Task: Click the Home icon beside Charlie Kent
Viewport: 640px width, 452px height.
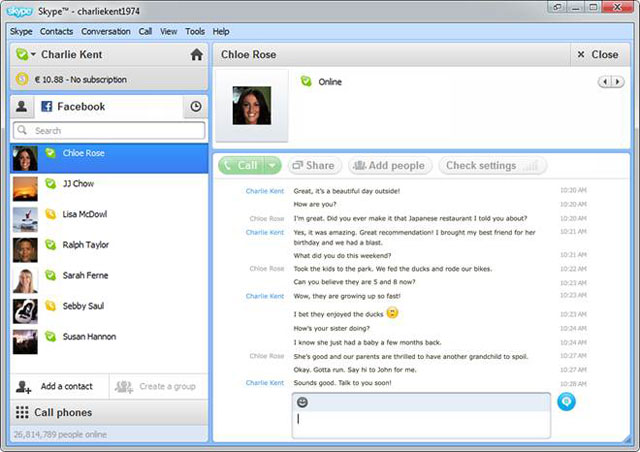Action: coord(196,55)
